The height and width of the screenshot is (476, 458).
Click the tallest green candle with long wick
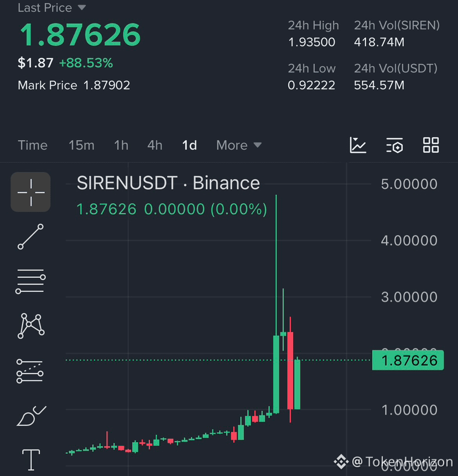(x=276, y=374)
